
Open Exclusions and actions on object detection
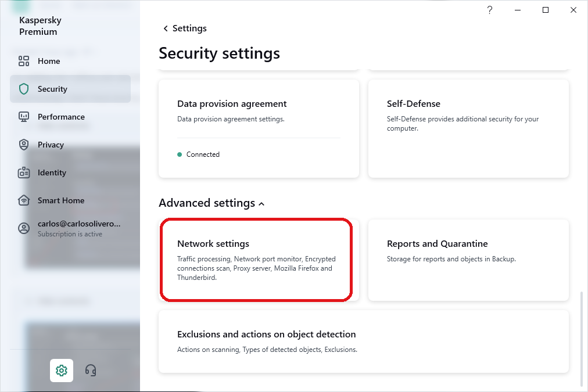pos(363,341)
